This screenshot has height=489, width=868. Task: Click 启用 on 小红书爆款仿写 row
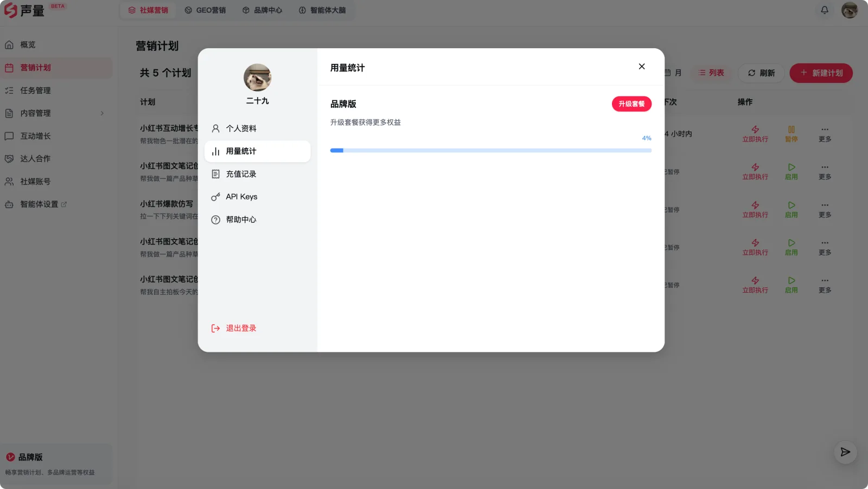click(792, 210)
